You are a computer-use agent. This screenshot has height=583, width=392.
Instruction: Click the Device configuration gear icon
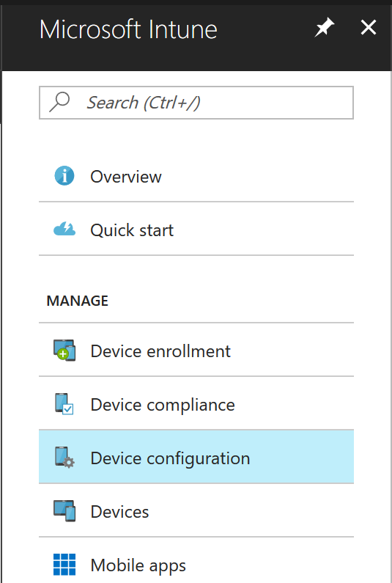(x=64, y=458)
